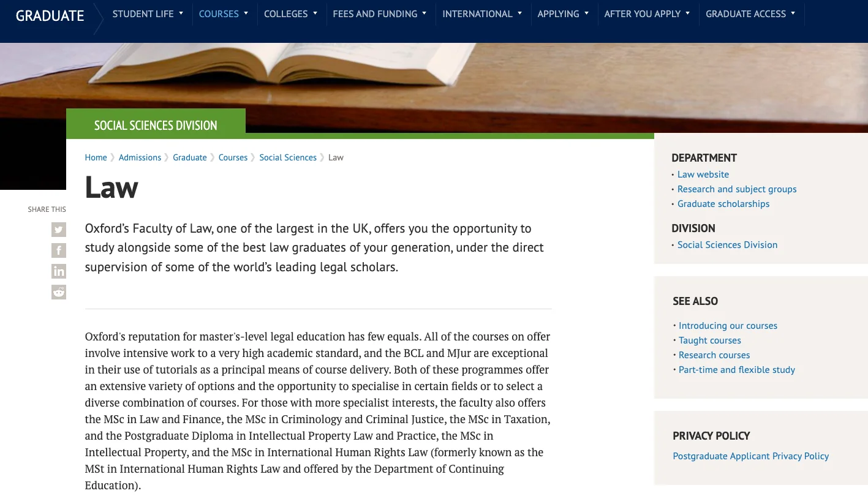Image resolution: width=868 pixels, height=496 pixels.
Task: Click the Social Sciences Division banner
Action: (156, 126)
